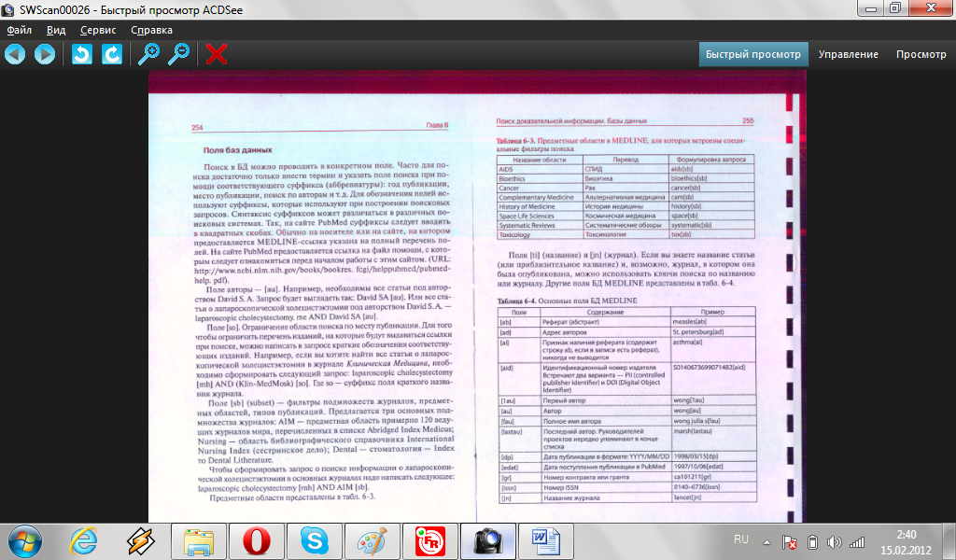956x560 pixels.
Task: Minimize the ACDSee window
Action: tap(871, 8)
